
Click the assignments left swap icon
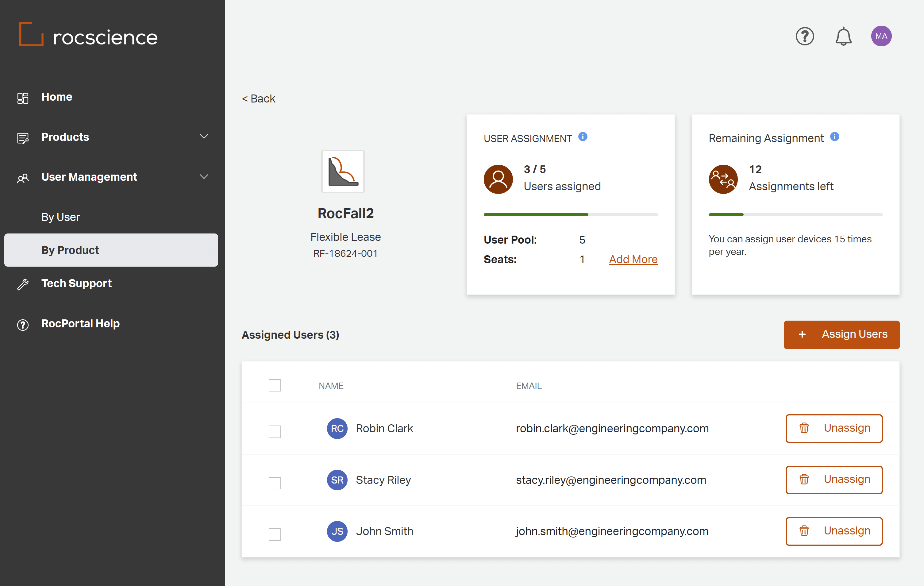[x=723, y=179]
